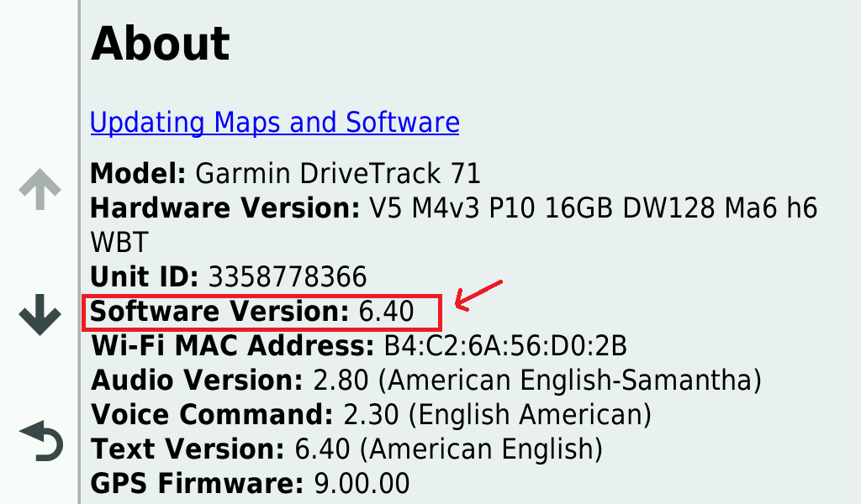Select the Voice Command label
This screenshot has width=861, height=504.
point(212,415)
